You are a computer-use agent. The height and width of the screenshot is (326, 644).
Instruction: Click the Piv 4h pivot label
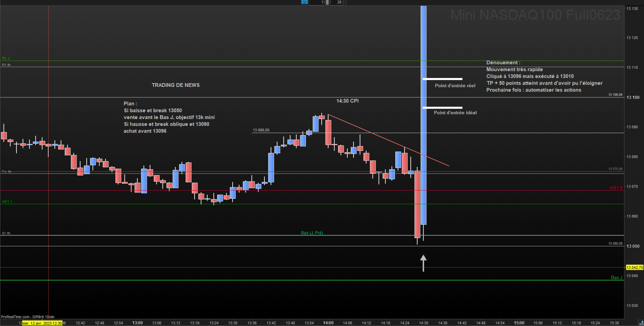pos(6,172)
